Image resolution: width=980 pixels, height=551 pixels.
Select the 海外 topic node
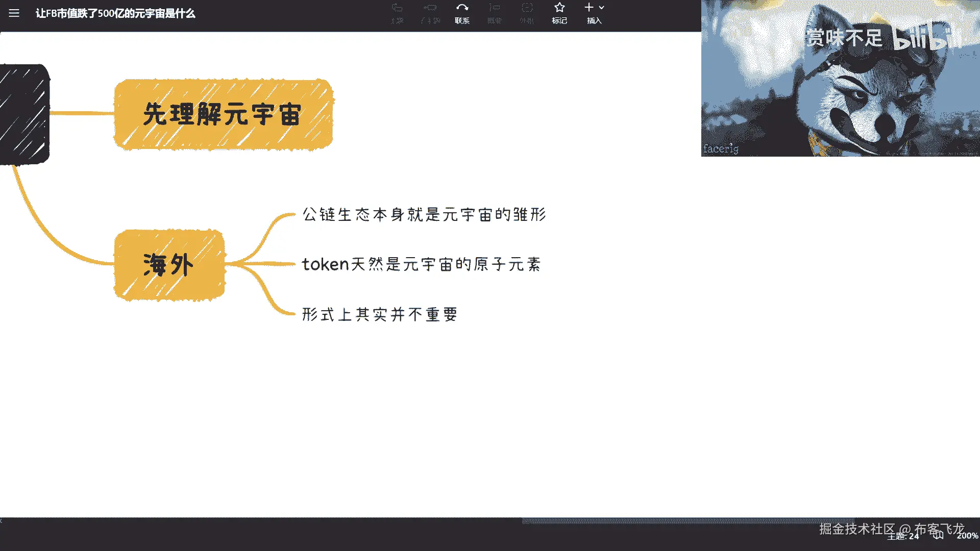169,265
